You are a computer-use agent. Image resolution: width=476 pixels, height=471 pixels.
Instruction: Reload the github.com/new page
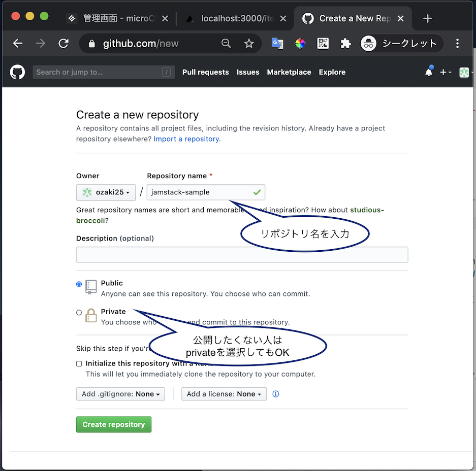click(64, 43)
